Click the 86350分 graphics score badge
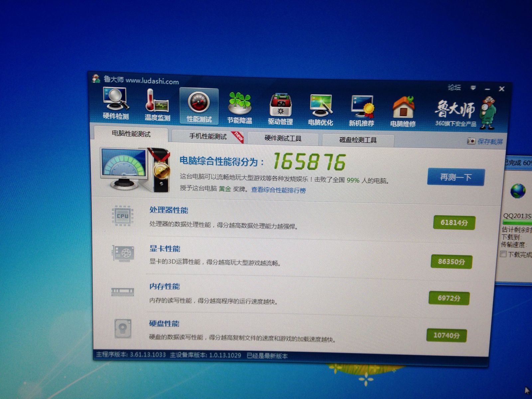Image resolution: width=532 pixels, height=399 pixels. pyautogui.click(x=451, y=262)
